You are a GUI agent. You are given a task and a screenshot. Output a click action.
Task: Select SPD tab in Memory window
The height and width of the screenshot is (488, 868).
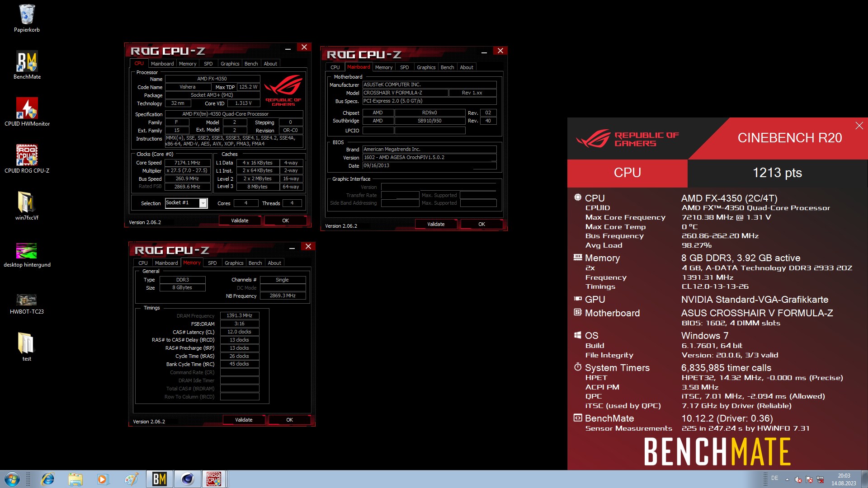click(212, 263)
